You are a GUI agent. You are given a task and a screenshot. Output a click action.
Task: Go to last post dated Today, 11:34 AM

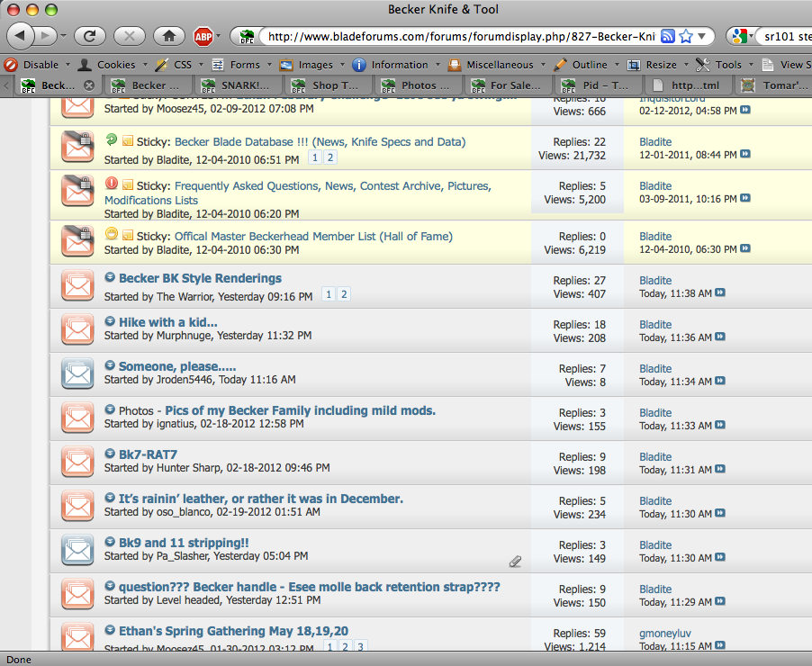click(x=720, y=382)
